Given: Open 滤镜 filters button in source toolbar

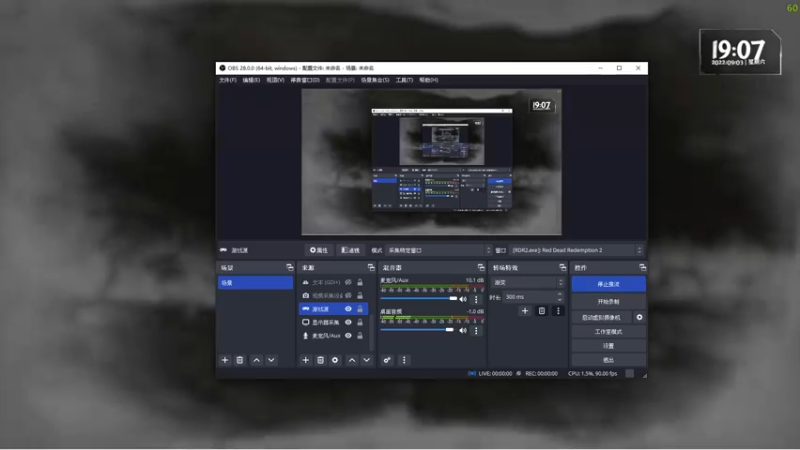Looking at the screenshot, I should coord(351,250).
